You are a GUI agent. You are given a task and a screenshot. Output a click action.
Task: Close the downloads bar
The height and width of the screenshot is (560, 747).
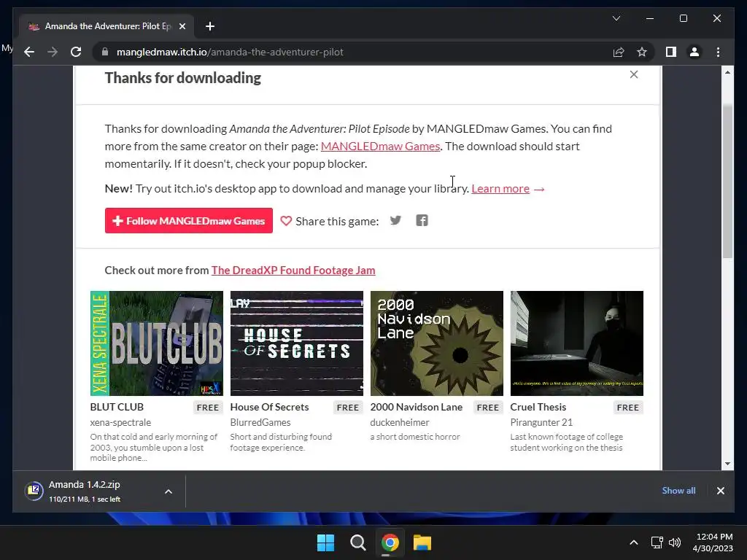pos(720,491)
